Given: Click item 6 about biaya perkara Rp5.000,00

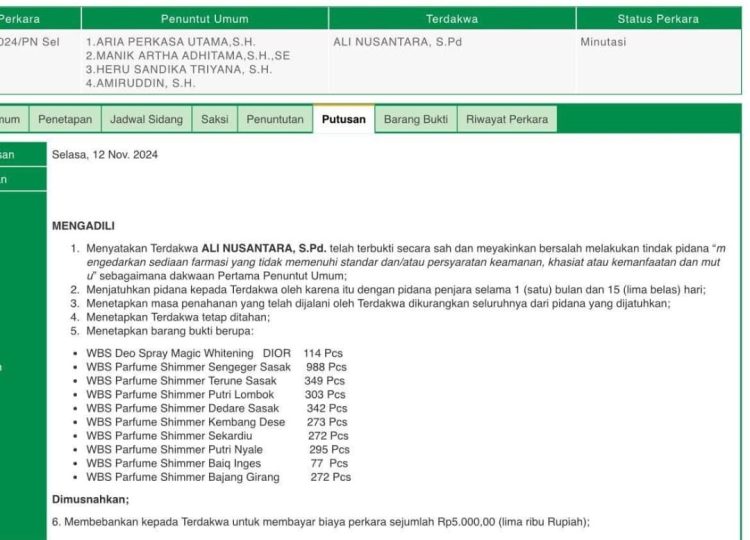Looking at the screenshot, I should [x=320, y=522].
